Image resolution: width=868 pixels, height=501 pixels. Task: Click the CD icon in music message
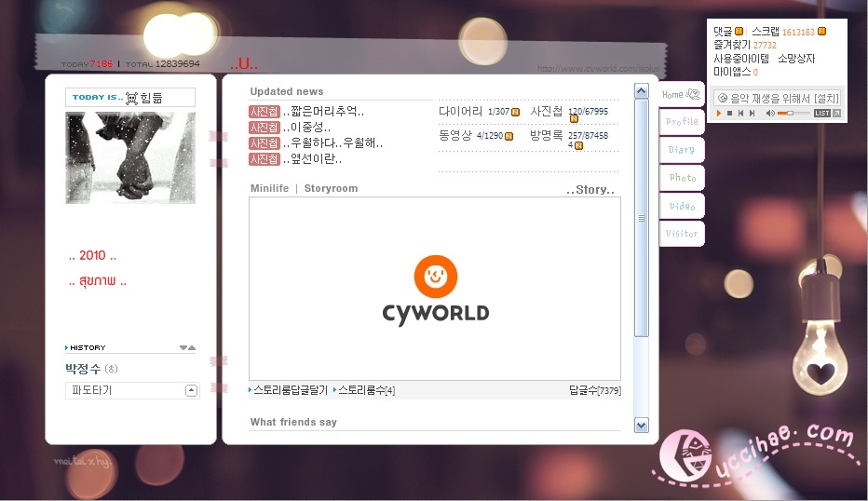(x=723, y=98)
